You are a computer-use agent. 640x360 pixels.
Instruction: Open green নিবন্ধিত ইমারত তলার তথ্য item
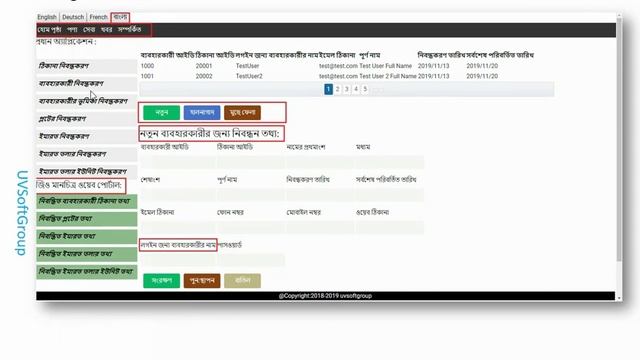tap(87, 254)
